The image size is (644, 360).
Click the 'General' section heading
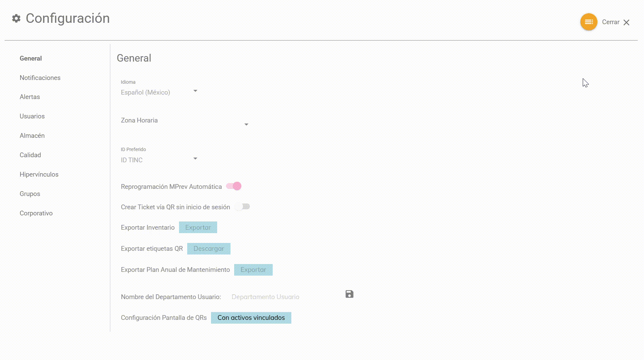point(134,58)
